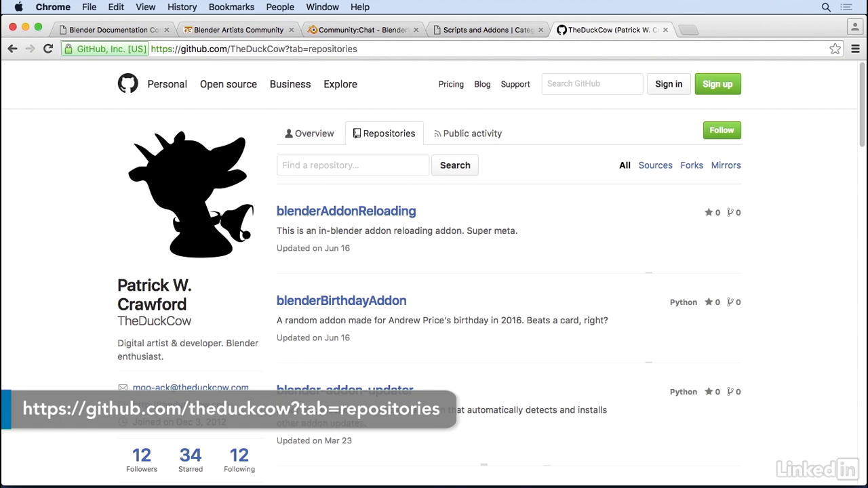The height and width of the screenshot is (488, 868).
Task: View the 12 Followers count
Action: [x=142, y=460]
